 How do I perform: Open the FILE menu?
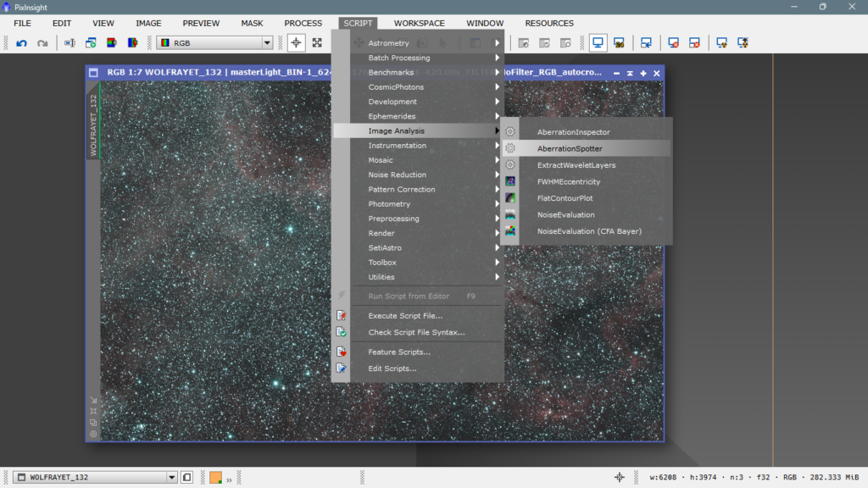22,23
